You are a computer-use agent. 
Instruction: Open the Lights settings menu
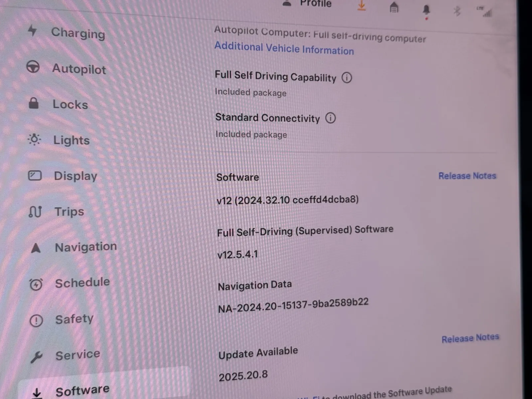(x=59, y=140)
